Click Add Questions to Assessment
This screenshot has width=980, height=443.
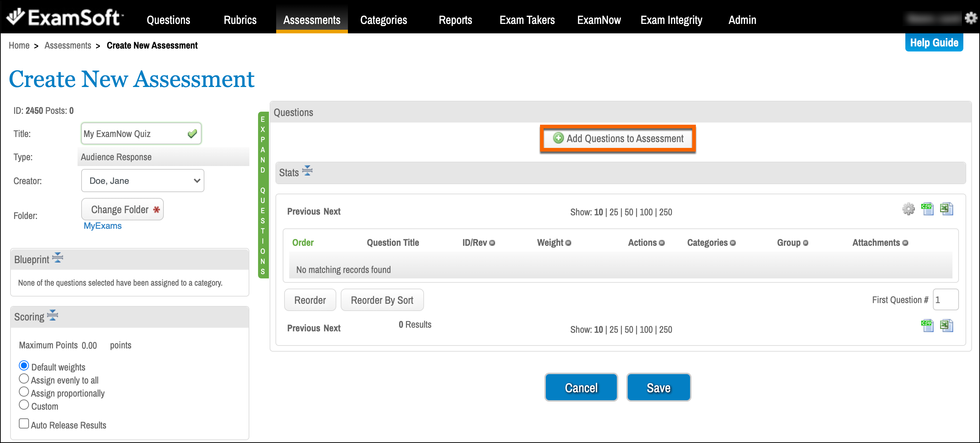coord(618,138)
